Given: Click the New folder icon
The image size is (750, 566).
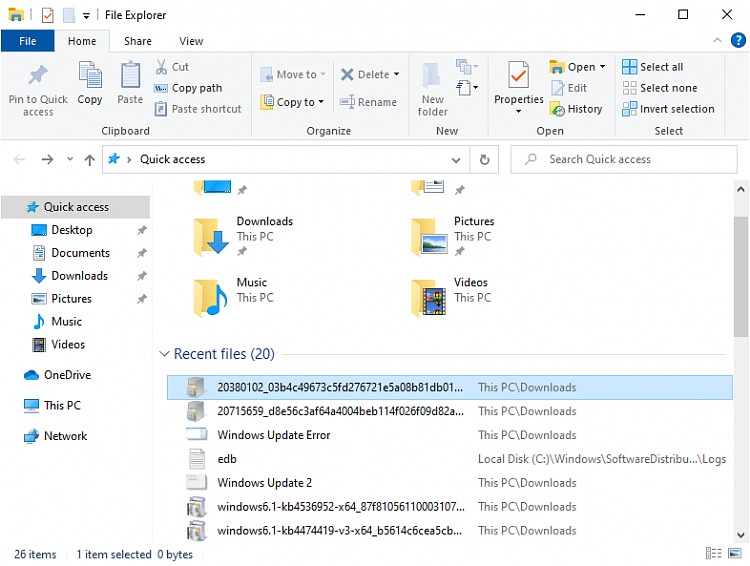Looking at the screenshot, I should [x=432, y=76].
